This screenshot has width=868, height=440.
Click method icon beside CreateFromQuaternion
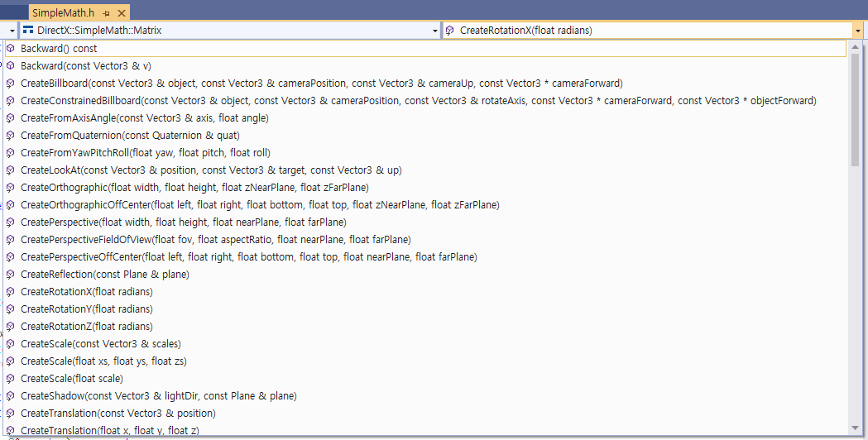[x=11, y=136]
